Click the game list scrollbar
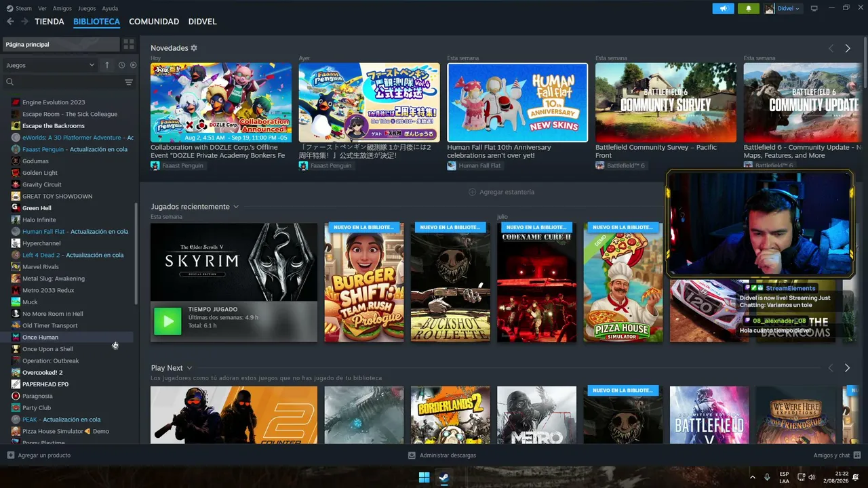The width and height of the screenshot is (868, 488). pyautogui.click(x=136, y=254)
